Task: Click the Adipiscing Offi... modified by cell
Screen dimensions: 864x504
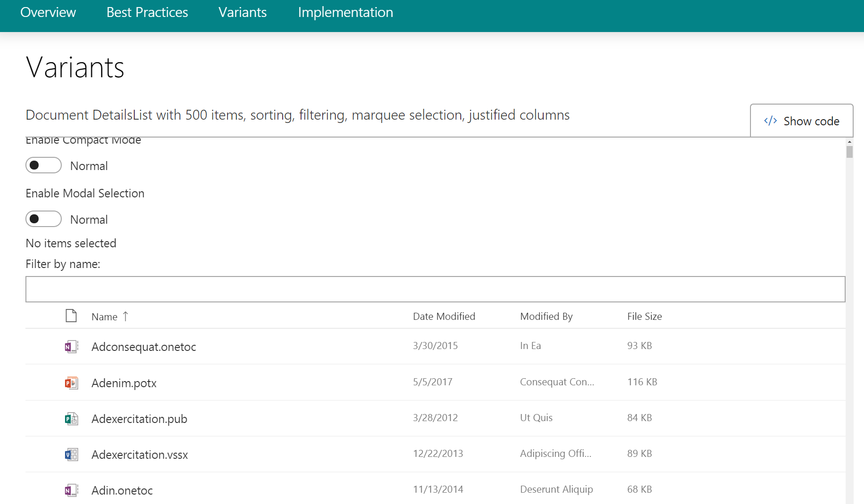Action: tap(555, 453)
